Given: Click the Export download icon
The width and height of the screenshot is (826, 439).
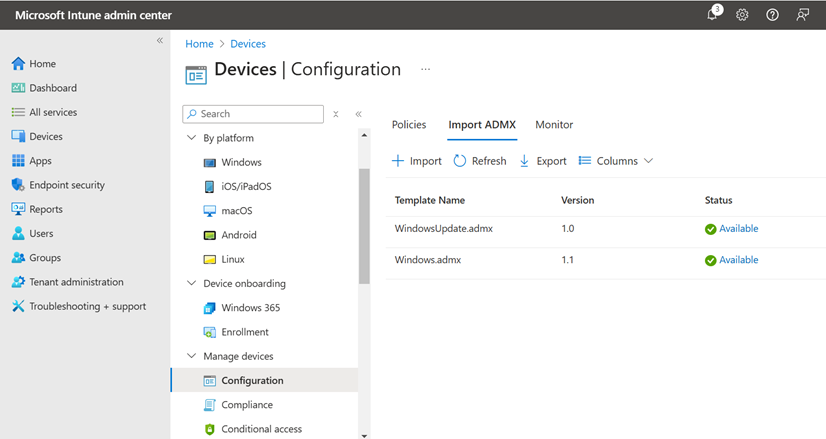Looking at the screenshot, I should click(525, 161).
